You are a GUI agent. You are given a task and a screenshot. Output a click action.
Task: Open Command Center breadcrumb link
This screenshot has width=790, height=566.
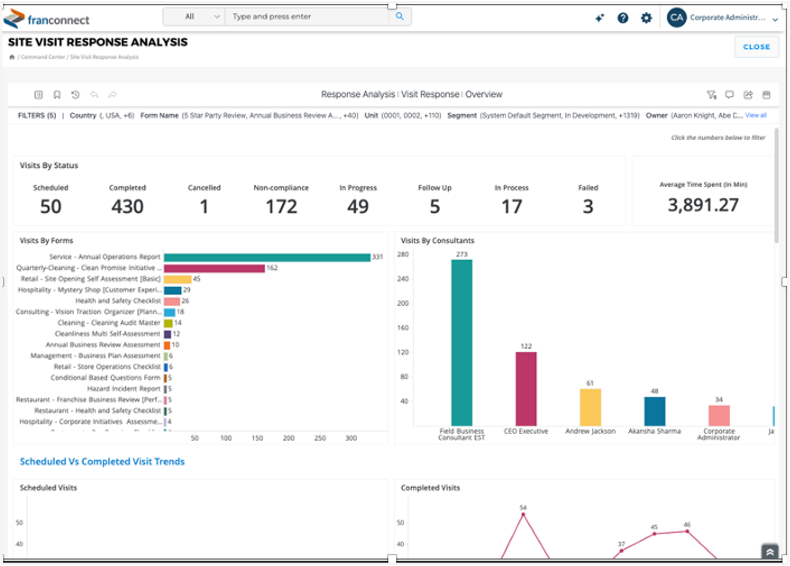(x=43, y=57)
